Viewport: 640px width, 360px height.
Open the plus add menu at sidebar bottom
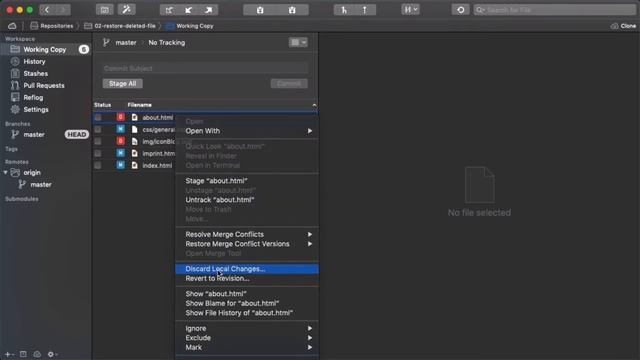tap(8, 354)
